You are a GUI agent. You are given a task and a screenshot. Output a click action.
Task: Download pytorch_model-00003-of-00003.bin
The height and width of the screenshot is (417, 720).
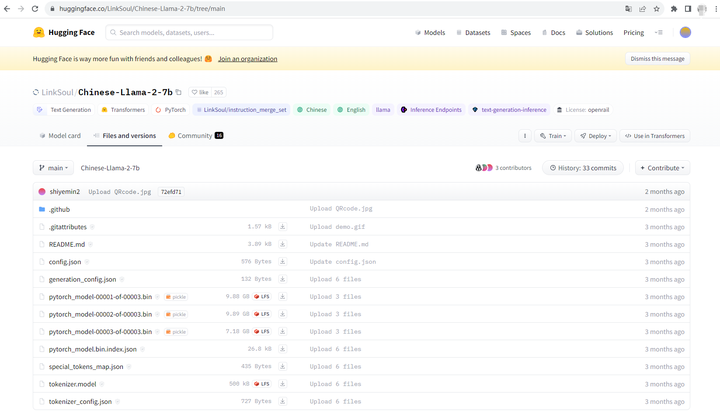[x=282, y=332]
